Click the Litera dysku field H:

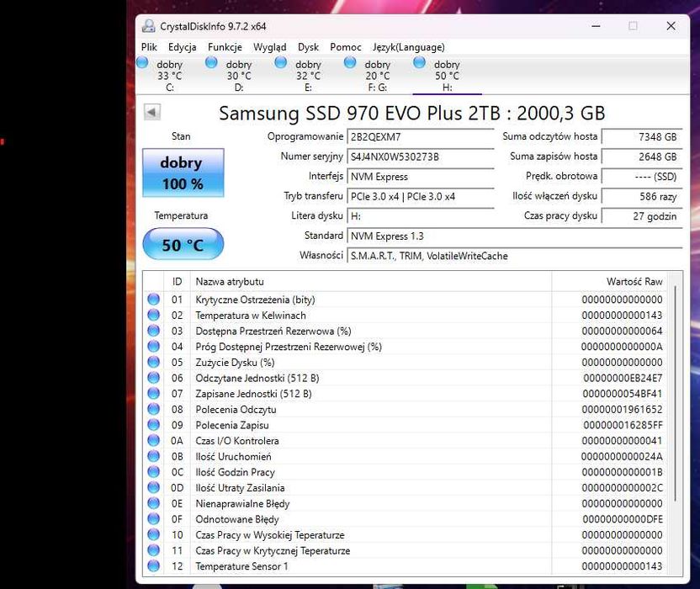pyautogui.click(x=421, y=216)
